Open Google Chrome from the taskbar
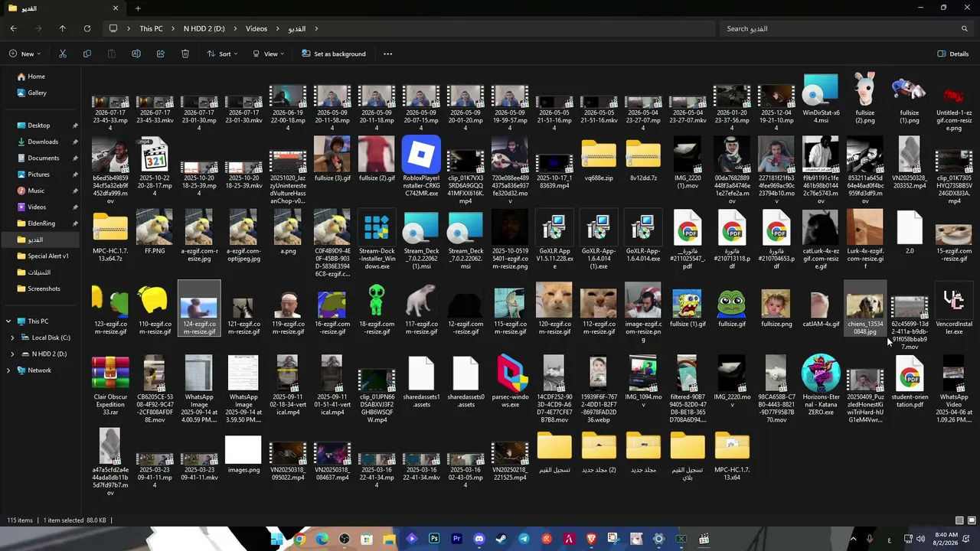The height and width of the screenshot is (551, 980). 299,539
